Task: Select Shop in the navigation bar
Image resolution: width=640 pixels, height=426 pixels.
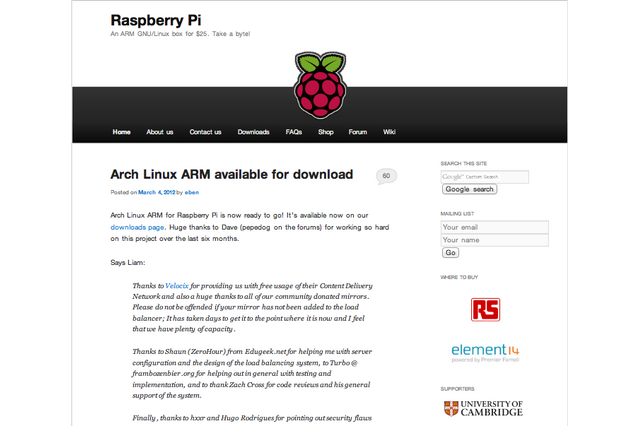Action: click(326, 132)
